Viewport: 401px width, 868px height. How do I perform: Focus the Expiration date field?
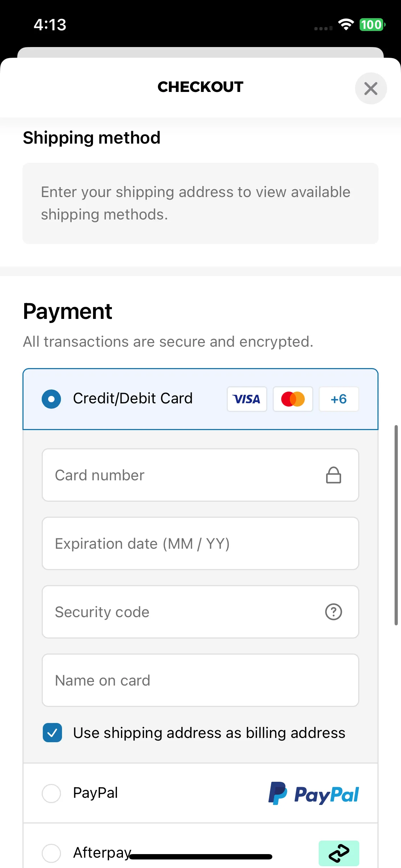point(200,543)
